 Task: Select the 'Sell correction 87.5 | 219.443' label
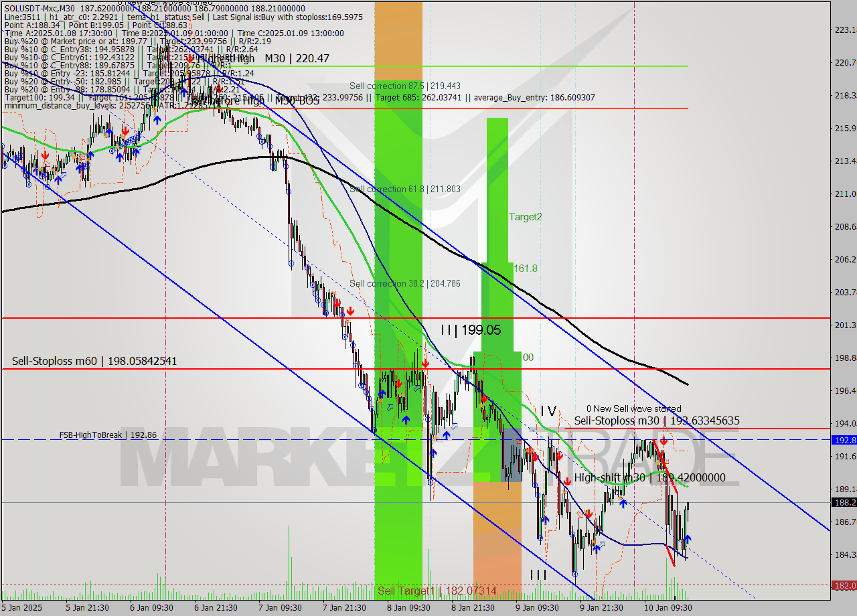(x=405, y=86)
